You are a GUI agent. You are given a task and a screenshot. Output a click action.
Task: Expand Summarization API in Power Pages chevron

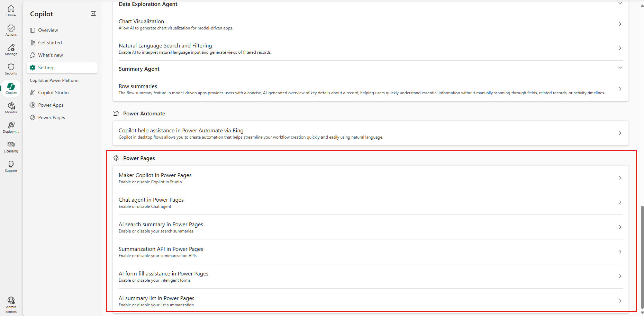pos(620,252)
